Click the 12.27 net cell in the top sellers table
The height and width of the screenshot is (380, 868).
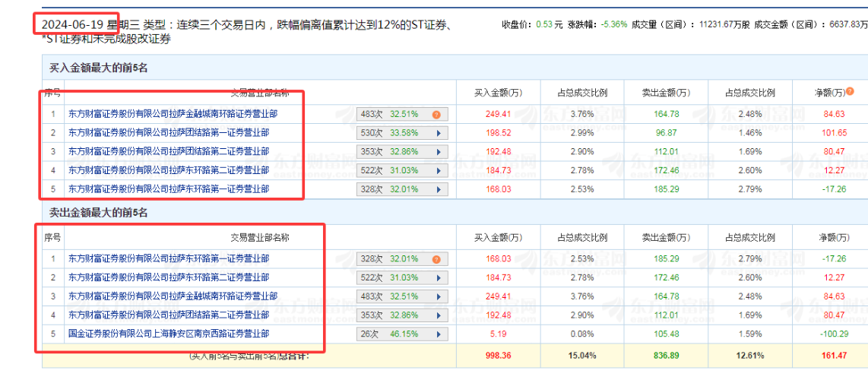(833, 277)
